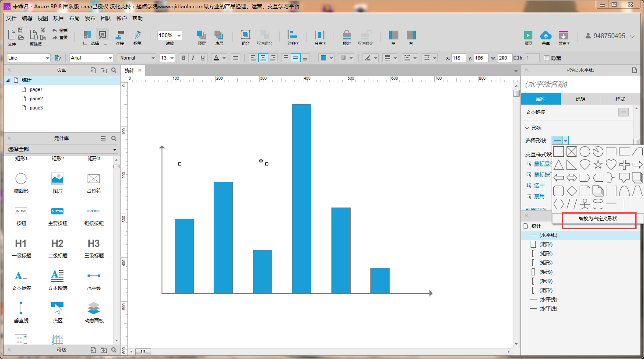This screenshot has width=644, height=359.
Task: Click the add page icon in 页面 panel
Action: [x=93, y=70]
